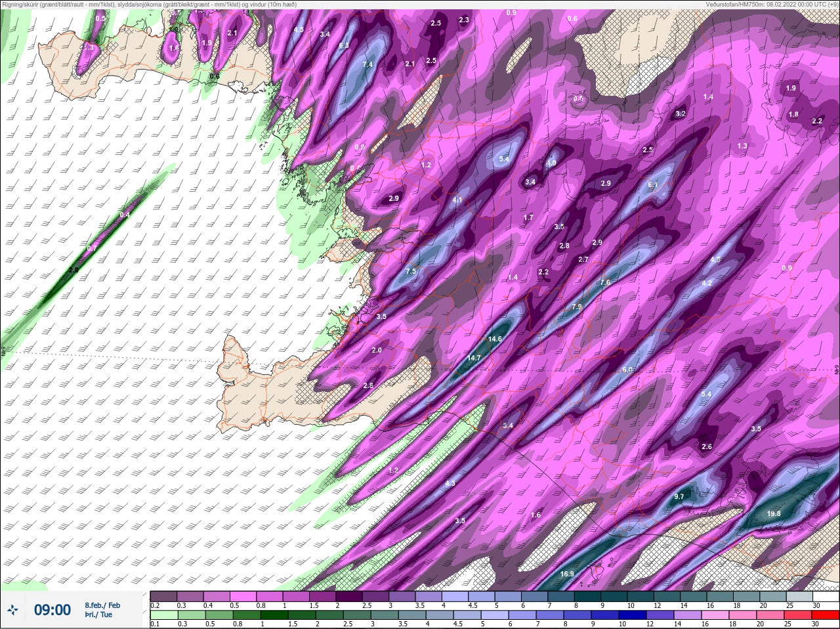
Task: Click the 1.7 precipitation value on the map
Action: pyautogui.click(x=528, y=217)
